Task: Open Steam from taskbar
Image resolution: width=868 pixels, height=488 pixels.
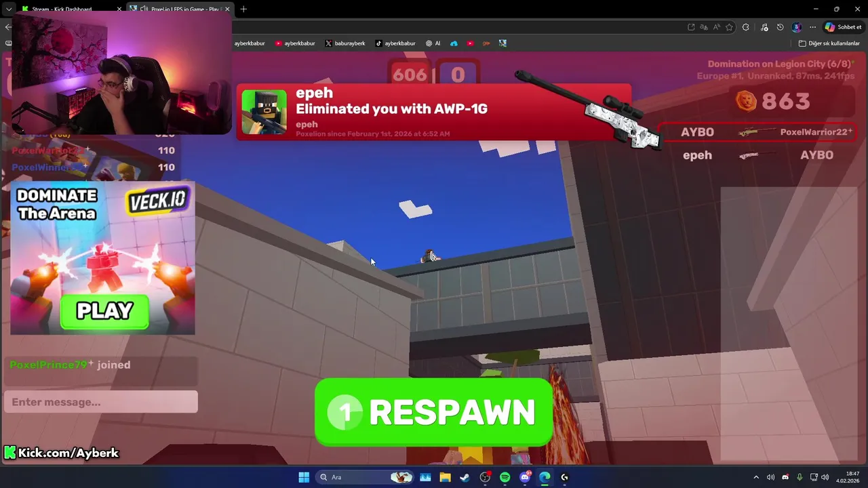Action: coord(465,477)
